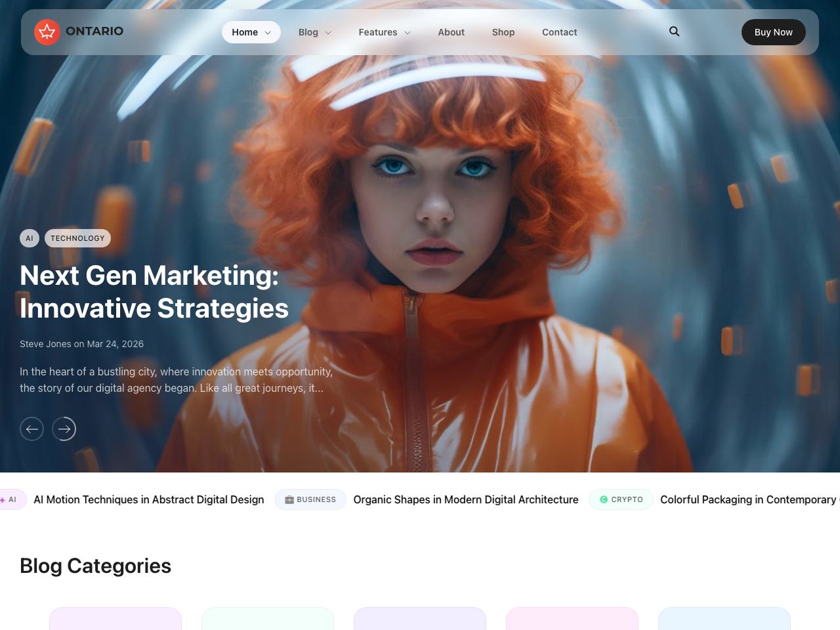Open Organic Shapes in Modern Digital Architecture
This screenshot has width=840, height=630.
(x=466, y=499)
